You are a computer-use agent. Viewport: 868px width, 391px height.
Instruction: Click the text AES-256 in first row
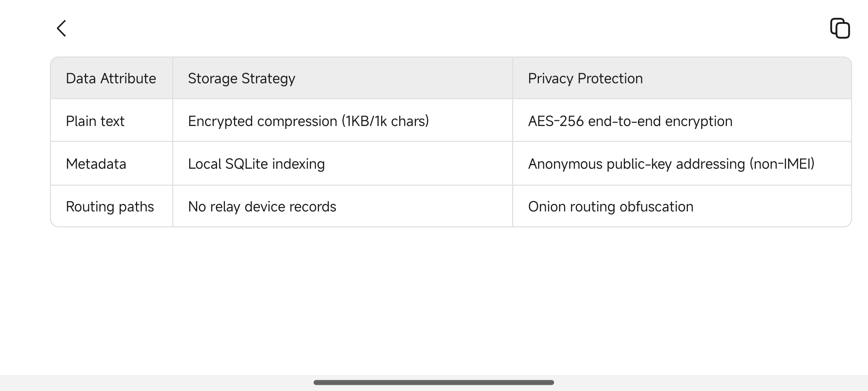coord(556,121)
